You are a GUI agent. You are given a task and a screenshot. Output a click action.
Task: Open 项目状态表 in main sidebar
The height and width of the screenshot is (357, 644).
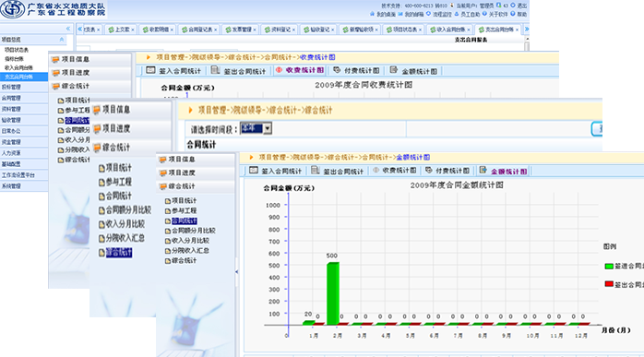[17, 50]
